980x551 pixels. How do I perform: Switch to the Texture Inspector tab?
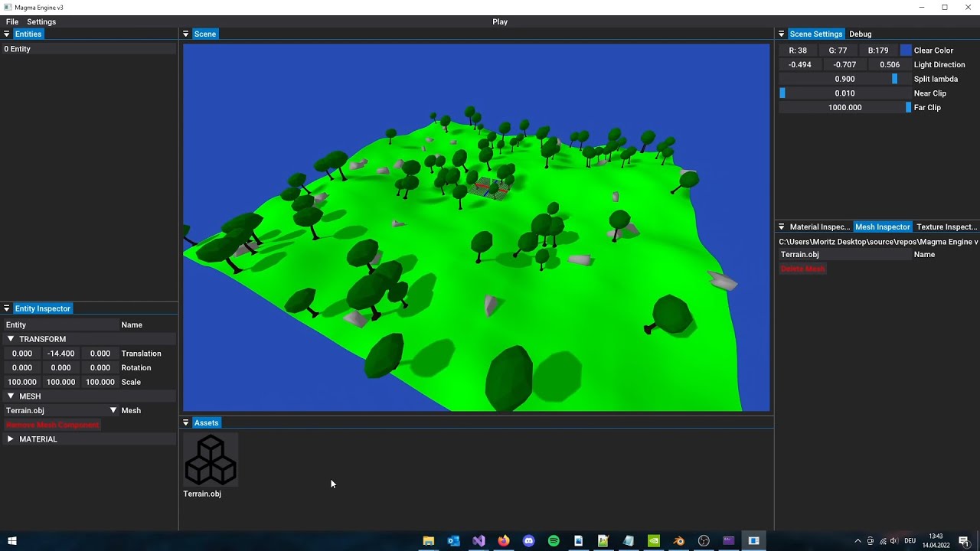click(x=946, y=227)
